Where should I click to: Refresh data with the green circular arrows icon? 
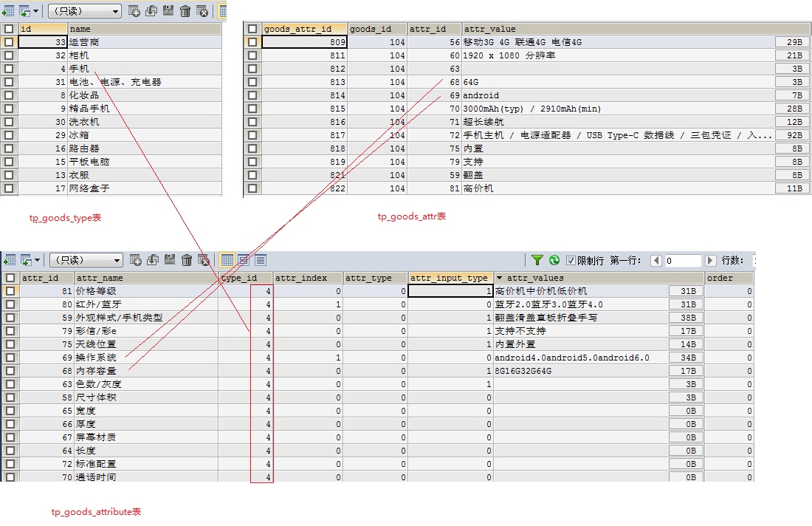pos(554,259)
